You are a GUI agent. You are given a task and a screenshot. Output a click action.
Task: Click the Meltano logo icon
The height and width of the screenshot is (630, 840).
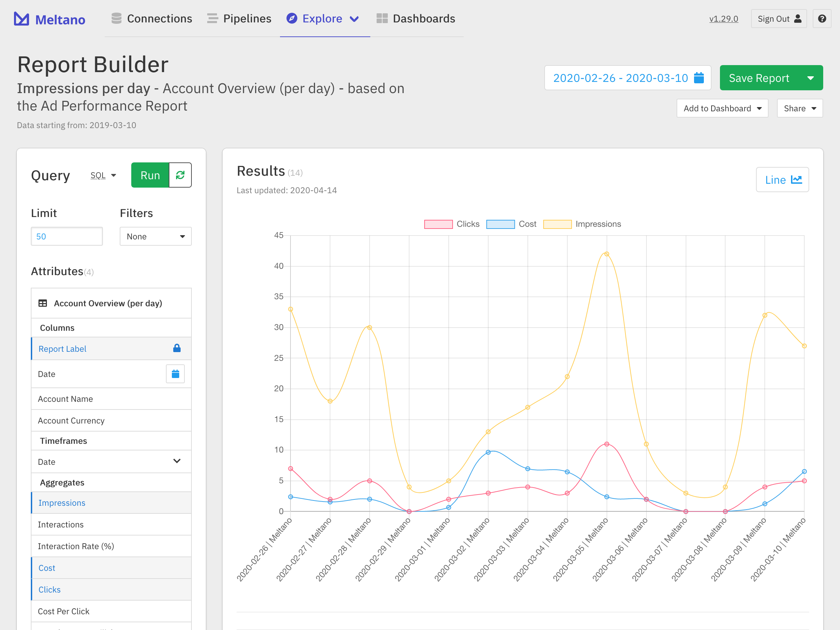pos(22,19)
